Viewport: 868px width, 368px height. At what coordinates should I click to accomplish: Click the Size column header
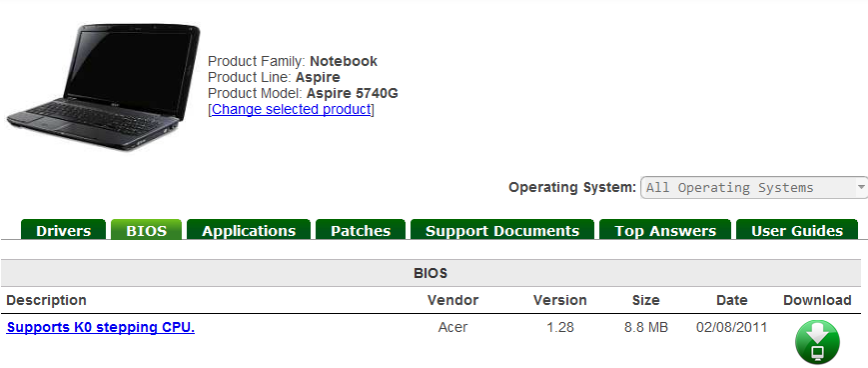tap(646, 300)
